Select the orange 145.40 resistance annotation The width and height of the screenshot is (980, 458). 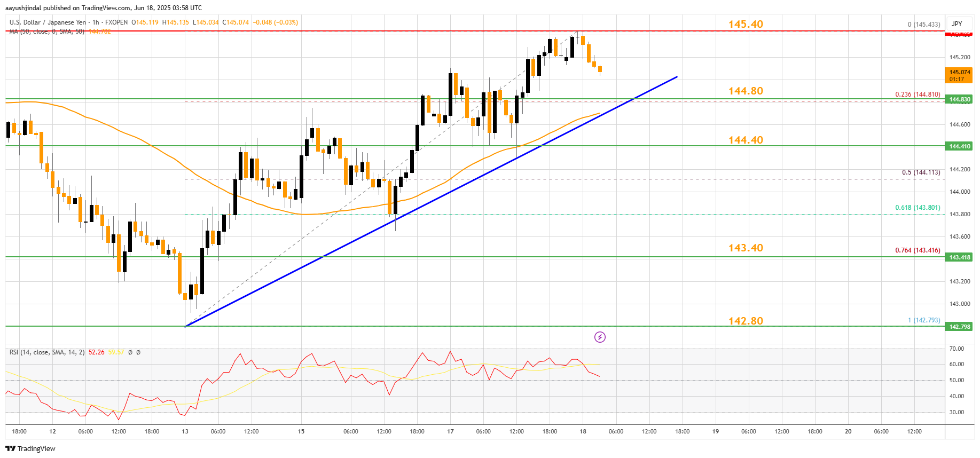click(x=746, y=24)
